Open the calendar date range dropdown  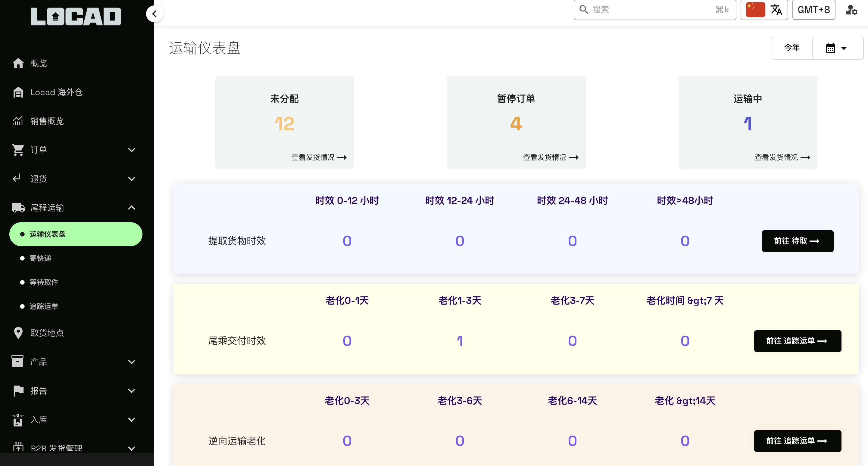pos(837,48)
